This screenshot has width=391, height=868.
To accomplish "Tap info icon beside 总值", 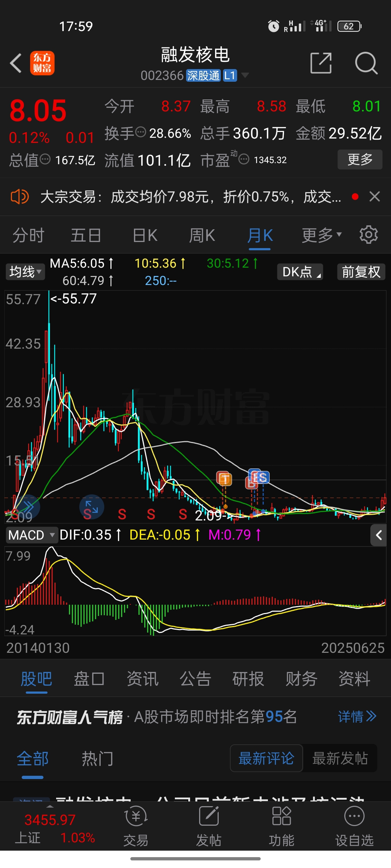I will coord(45,159).
